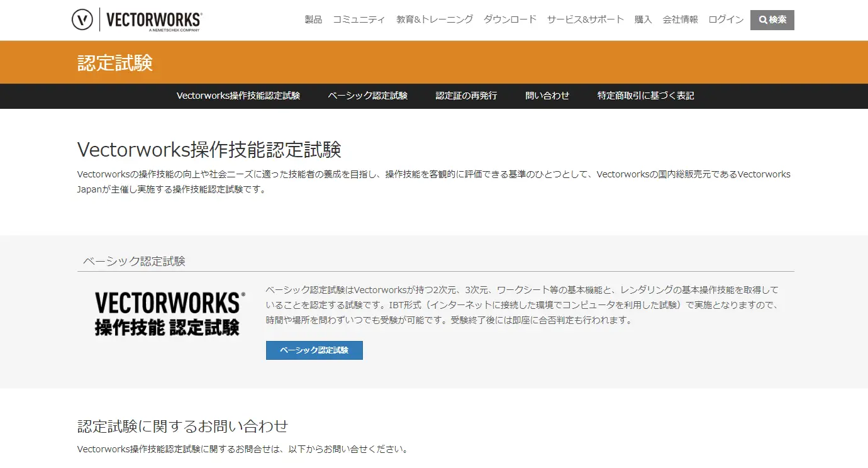Click the Vectorworks操作技能認定試験 page heading
868x468 pixels.
pyautogui.click(x=209, y=150)
